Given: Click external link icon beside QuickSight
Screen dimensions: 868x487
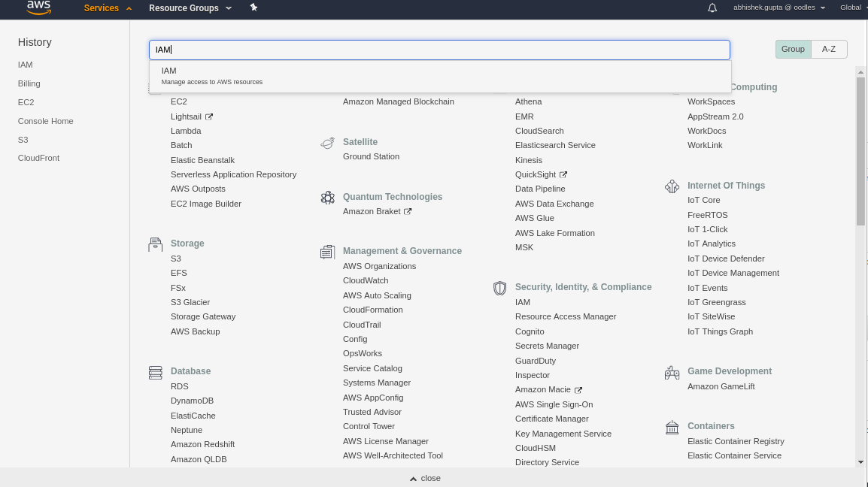Looking at the screenshot, I should click(x=563, y=174).
